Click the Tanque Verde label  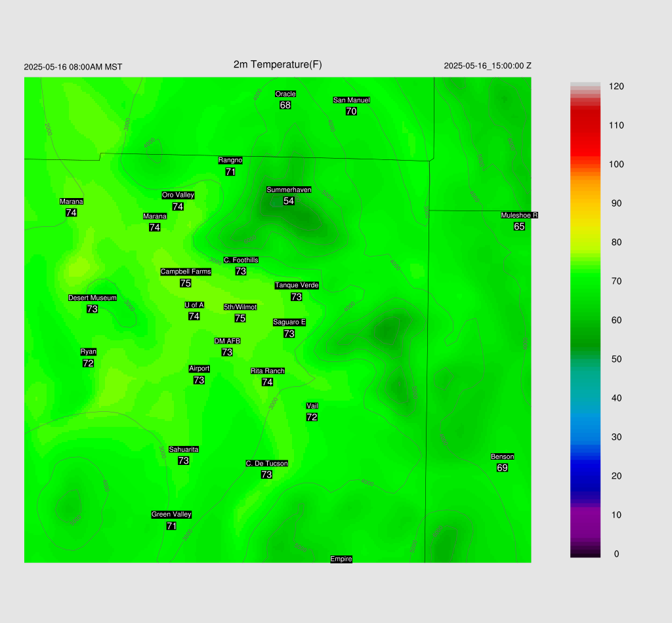click(297, 285)
